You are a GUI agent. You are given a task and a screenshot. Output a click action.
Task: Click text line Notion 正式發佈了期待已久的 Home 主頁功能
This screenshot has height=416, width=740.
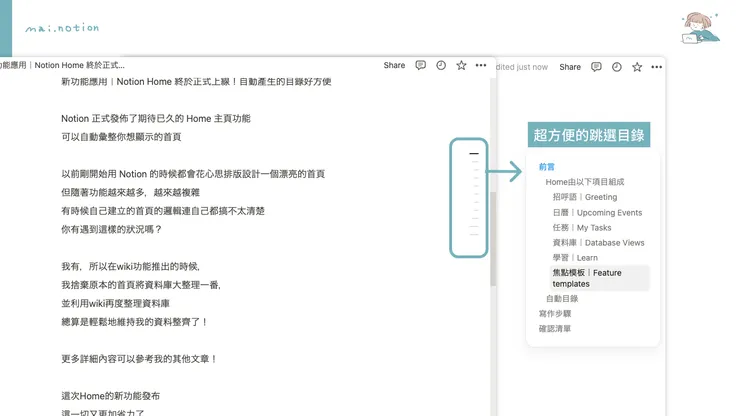click(156, 119)
